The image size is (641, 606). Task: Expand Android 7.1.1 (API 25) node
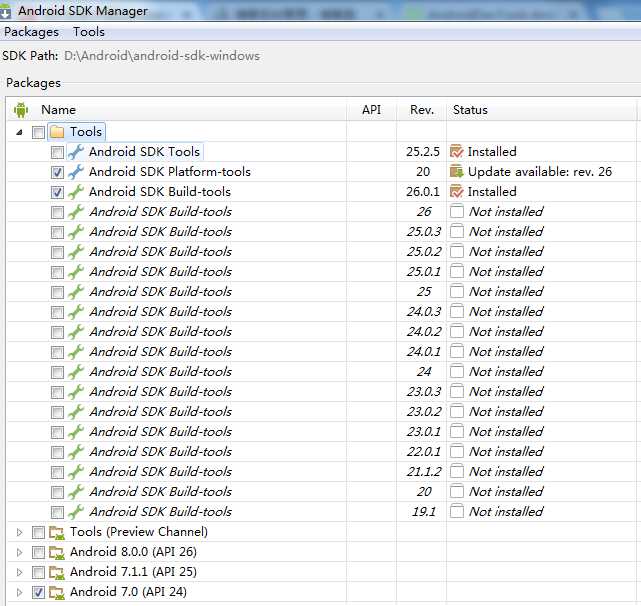(19, 572)
